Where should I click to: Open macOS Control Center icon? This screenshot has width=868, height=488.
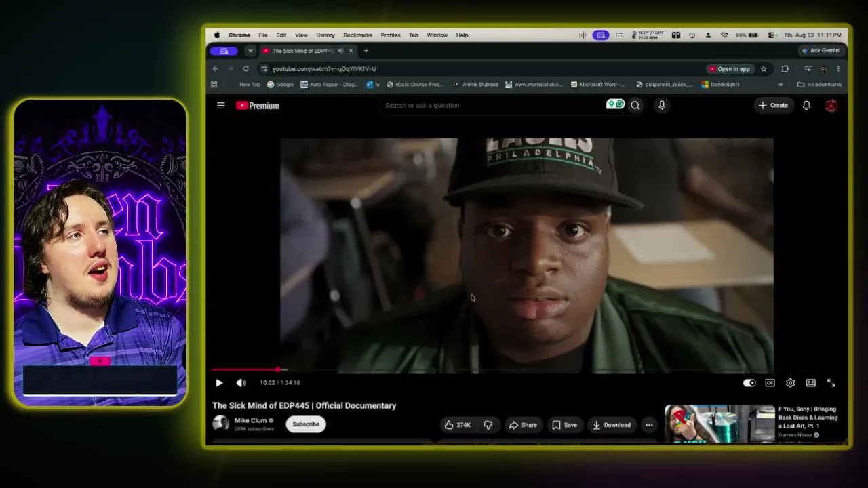(771, 35)
